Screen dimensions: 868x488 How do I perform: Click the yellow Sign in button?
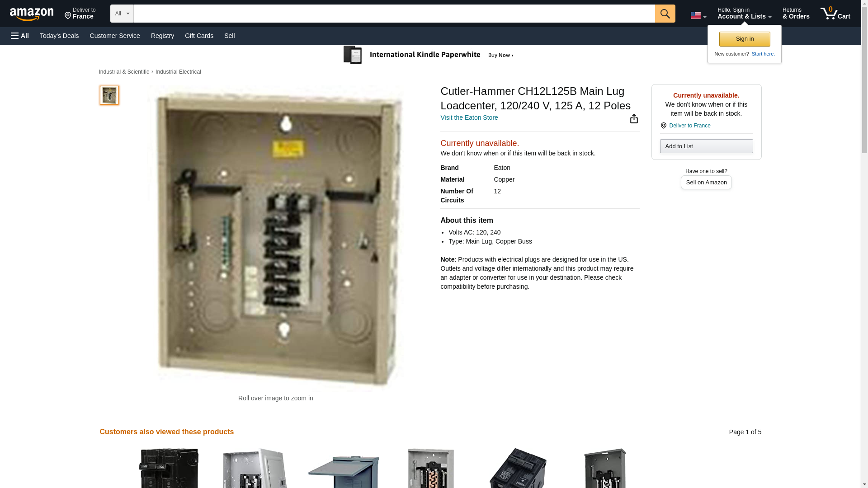745,39
